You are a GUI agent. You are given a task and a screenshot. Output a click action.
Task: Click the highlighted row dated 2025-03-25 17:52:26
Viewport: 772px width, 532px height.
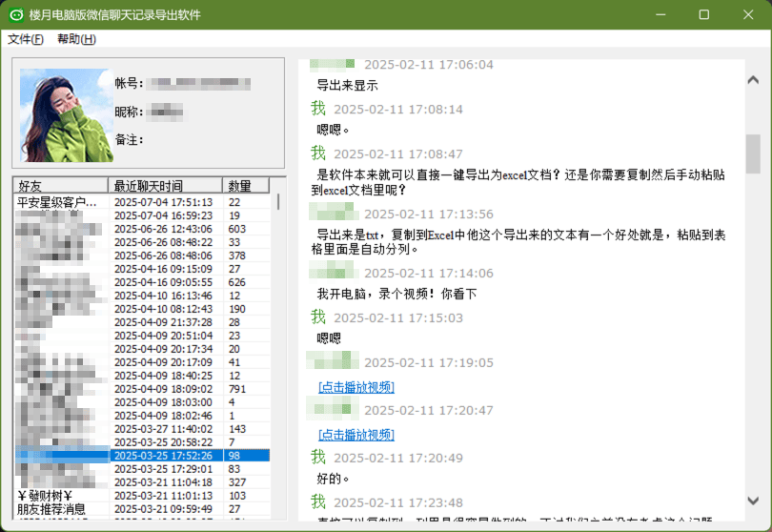142,456
